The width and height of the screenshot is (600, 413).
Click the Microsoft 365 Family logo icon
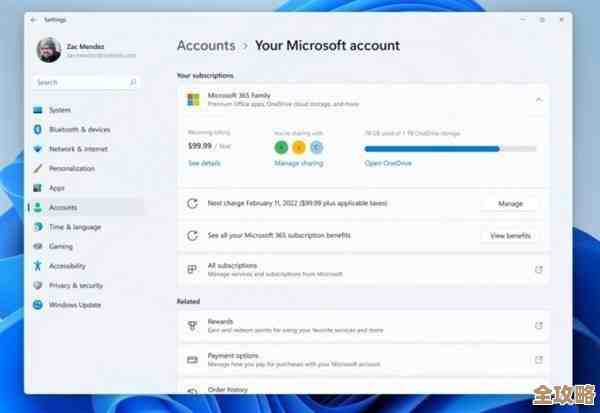[x=193, y=100]
